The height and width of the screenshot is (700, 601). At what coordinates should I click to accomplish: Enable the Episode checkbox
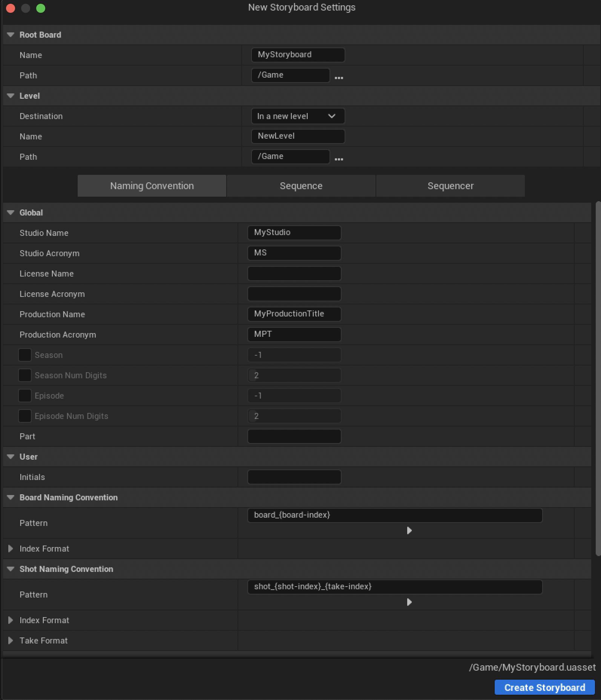(x=25, y=396)
